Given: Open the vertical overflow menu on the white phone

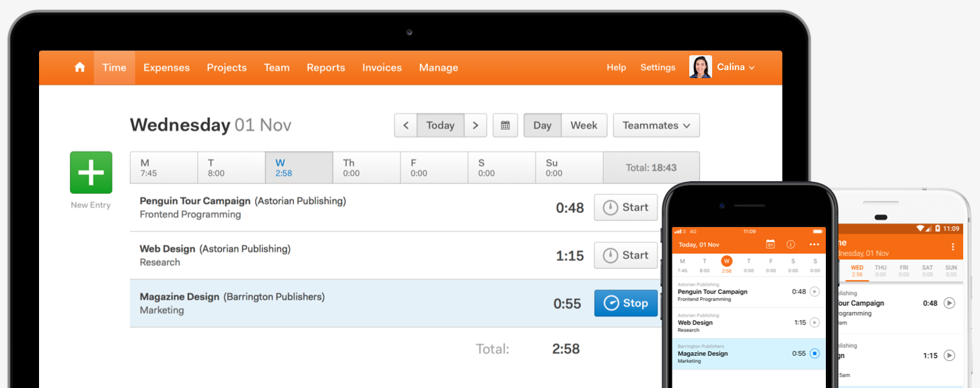Looking at the screenshot, I should tap(952, 247).
